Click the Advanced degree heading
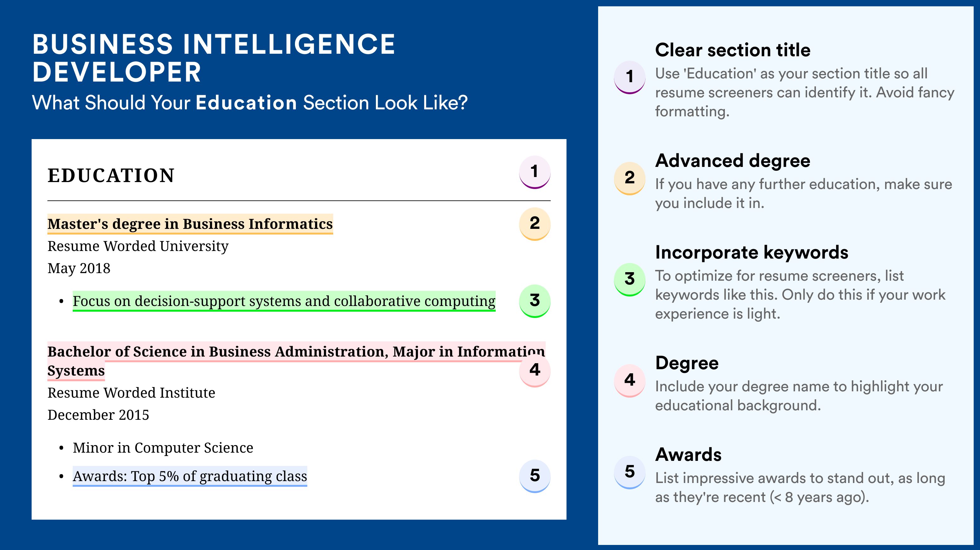 point(733,161)
